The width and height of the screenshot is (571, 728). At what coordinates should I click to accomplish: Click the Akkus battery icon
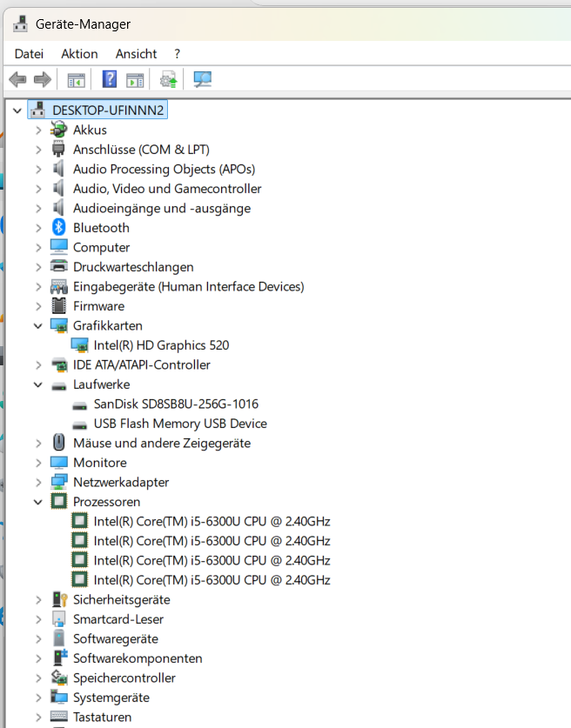[x=58, y=130]
